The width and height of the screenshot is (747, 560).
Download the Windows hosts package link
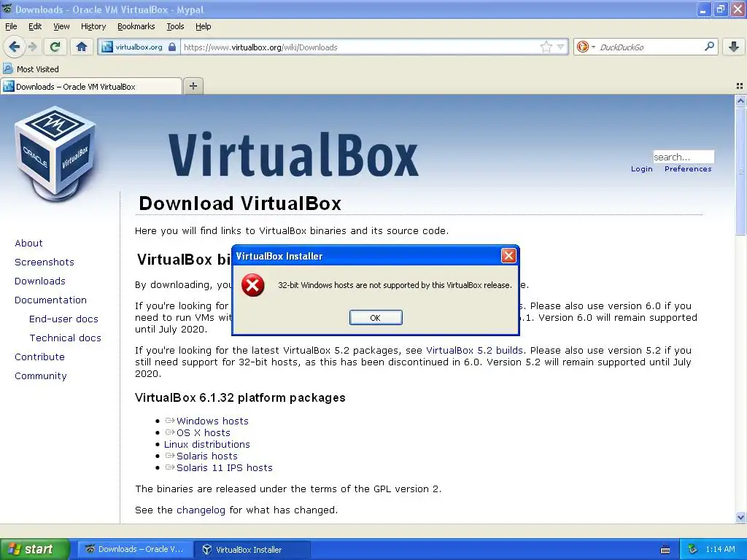click(212, 421)
